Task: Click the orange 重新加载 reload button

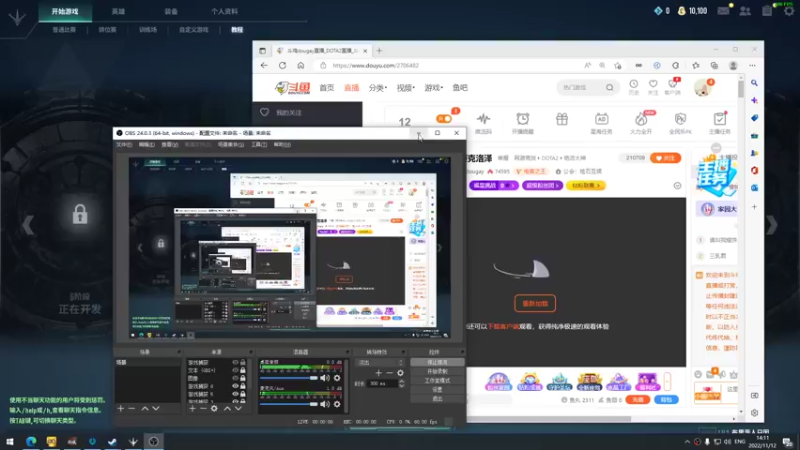Action: pyautogui.click(x=535, y=304)
